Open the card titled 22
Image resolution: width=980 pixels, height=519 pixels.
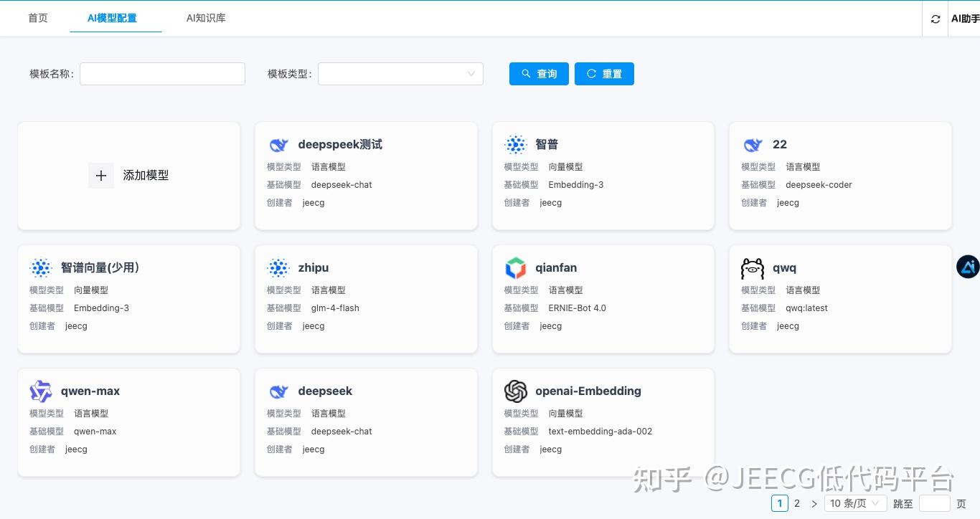click(780, 145)
